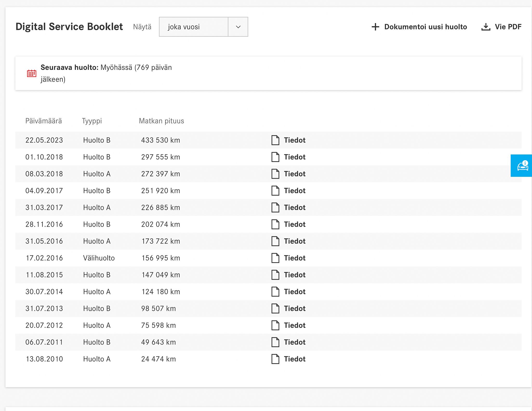The width and height of the screenshot is (532, 411).
Task: Select the date 06.07.2011
Action: [x=44, y=342]
